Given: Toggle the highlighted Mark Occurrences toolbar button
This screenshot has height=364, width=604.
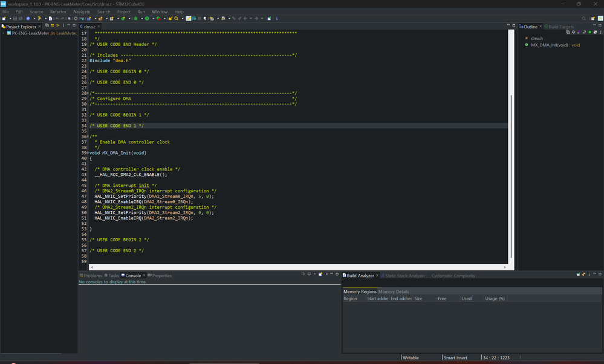Looking at the screenshot, I should pyautogui.click(x=189, y=19).
